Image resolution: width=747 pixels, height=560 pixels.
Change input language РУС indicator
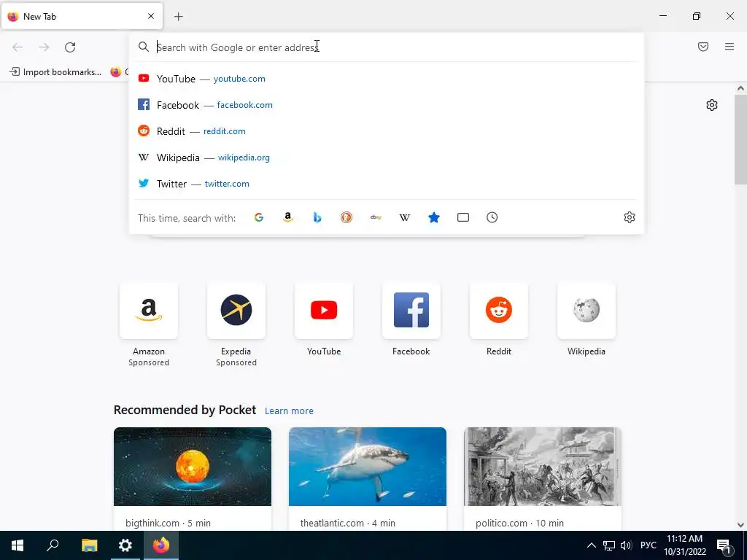point(648,545)
